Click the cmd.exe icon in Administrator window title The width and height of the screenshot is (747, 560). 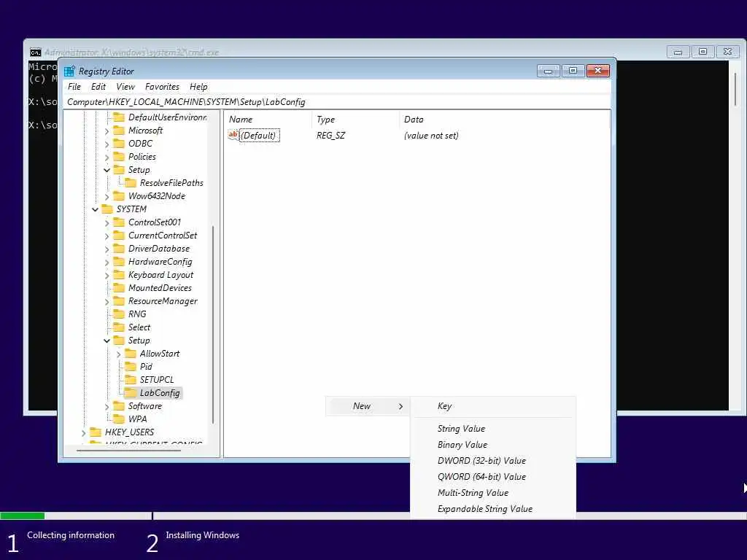tap(35, 52)
